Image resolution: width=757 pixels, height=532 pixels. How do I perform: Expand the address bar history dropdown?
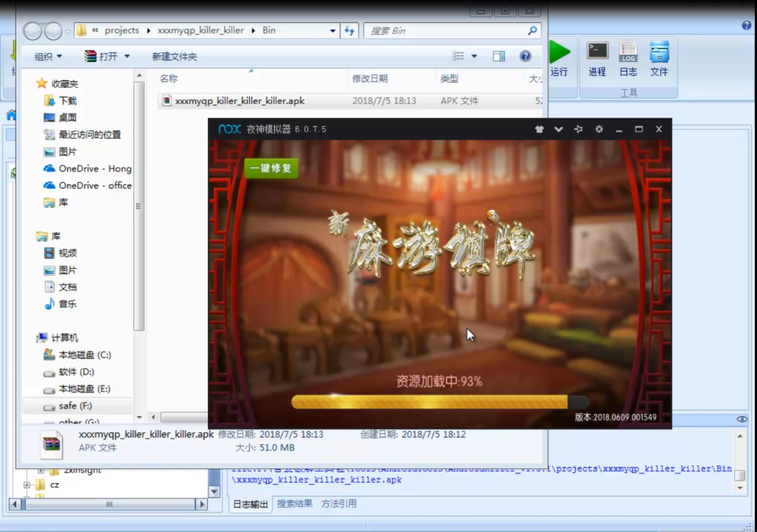[x=333, y=30]
